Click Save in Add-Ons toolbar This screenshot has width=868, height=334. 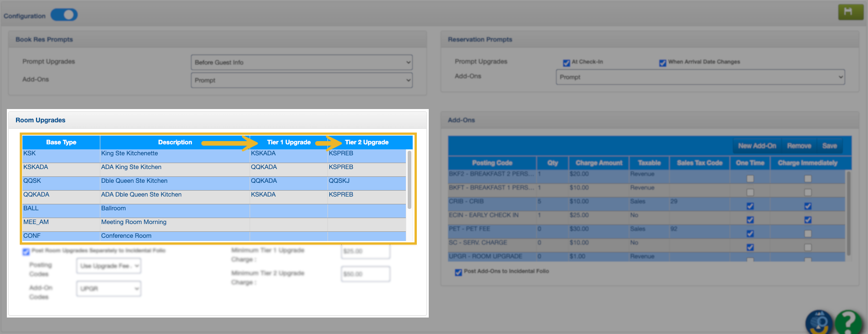[829, 146]
